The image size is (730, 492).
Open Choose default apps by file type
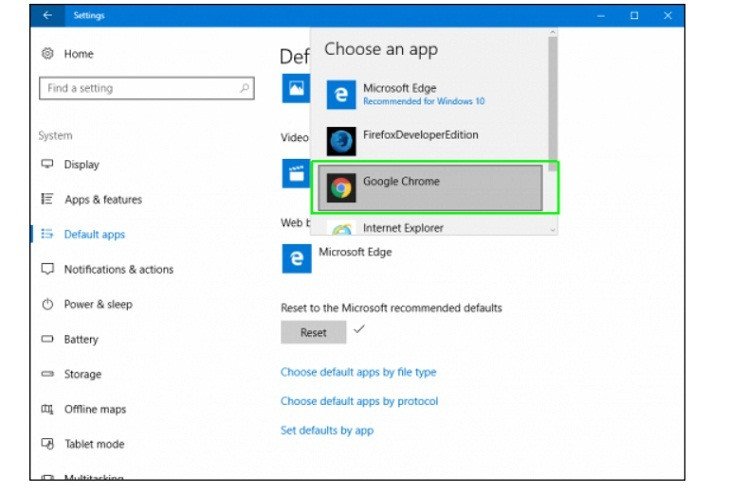[x=358, y=372]
